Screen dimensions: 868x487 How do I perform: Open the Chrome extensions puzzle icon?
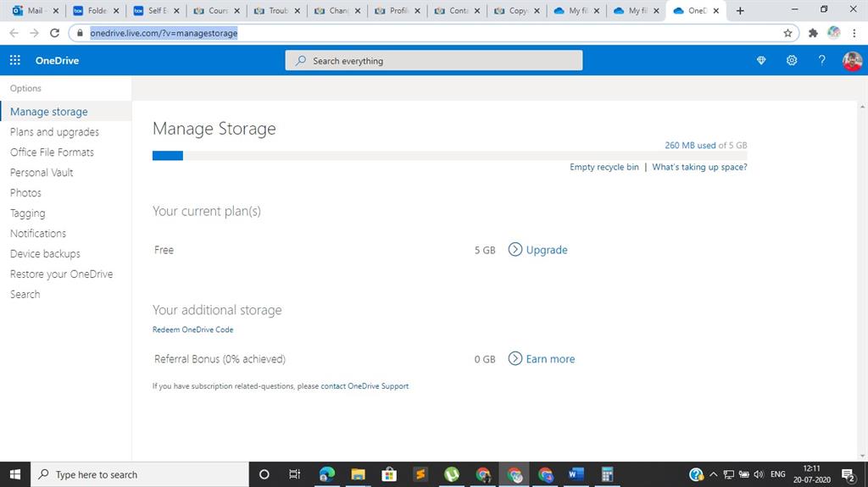[813, 33]
